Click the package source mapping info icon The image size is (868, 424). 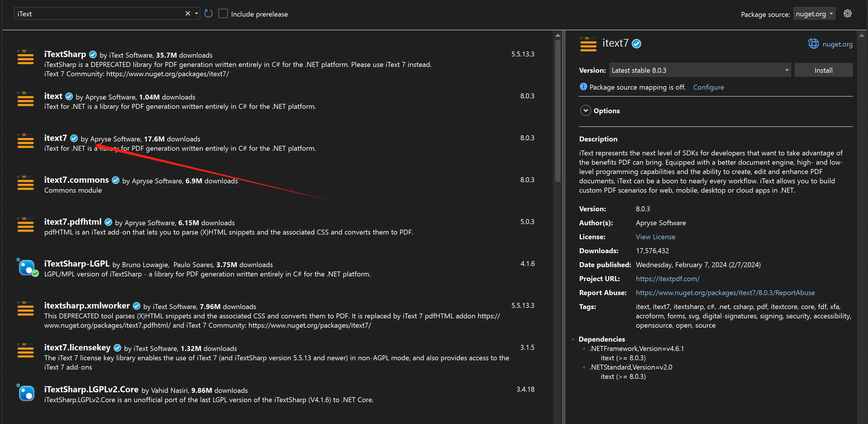(583, 86)
